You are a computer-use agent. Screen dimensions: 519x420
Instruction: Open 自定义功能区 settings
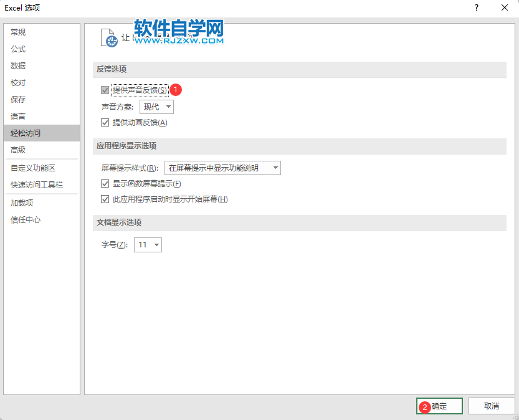coord(42,168)
